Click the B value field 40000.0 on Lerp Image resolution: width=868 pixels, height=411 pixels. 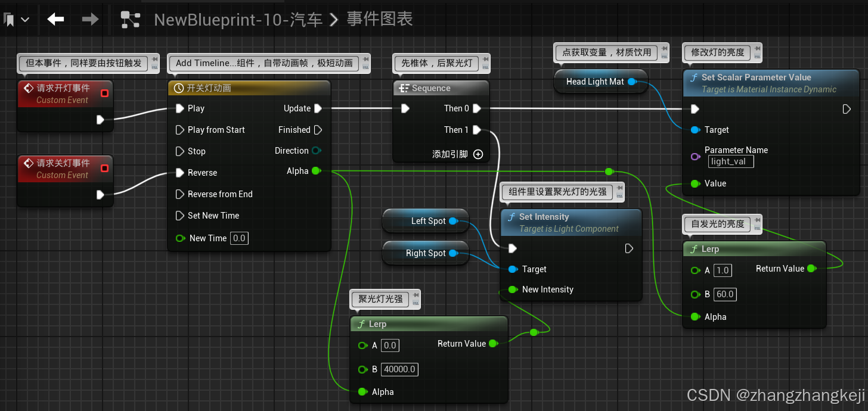pyautogui.click(x=399, y=369)
